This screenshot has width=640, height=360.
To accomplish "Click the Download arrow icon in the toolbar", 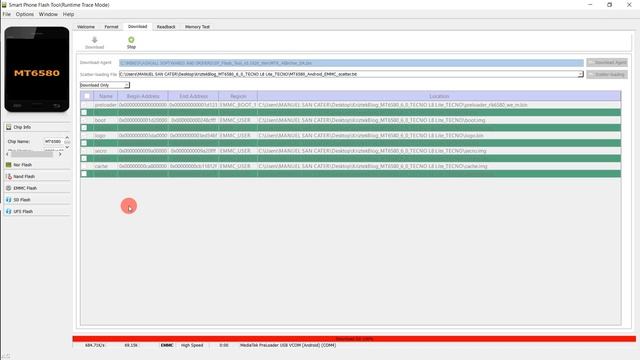I will [x=95, y=40].
